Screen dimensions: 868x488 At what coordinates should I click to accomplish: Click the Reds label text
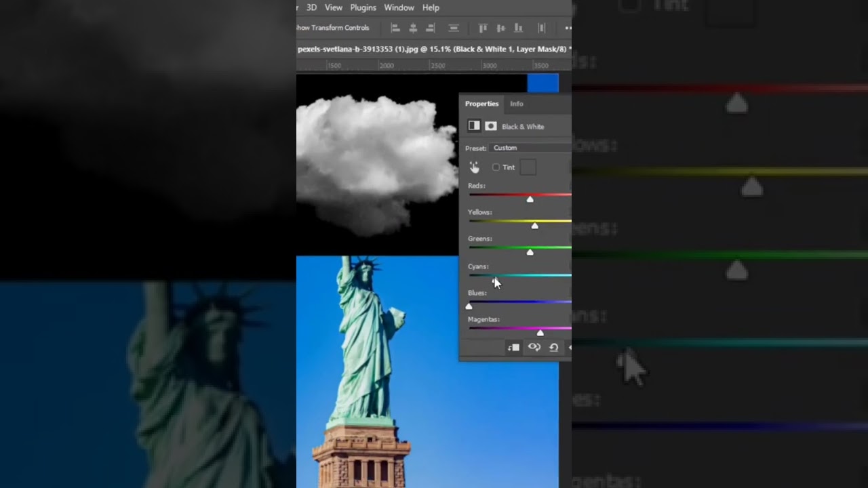pyautogui.click(x=477, y=186)
